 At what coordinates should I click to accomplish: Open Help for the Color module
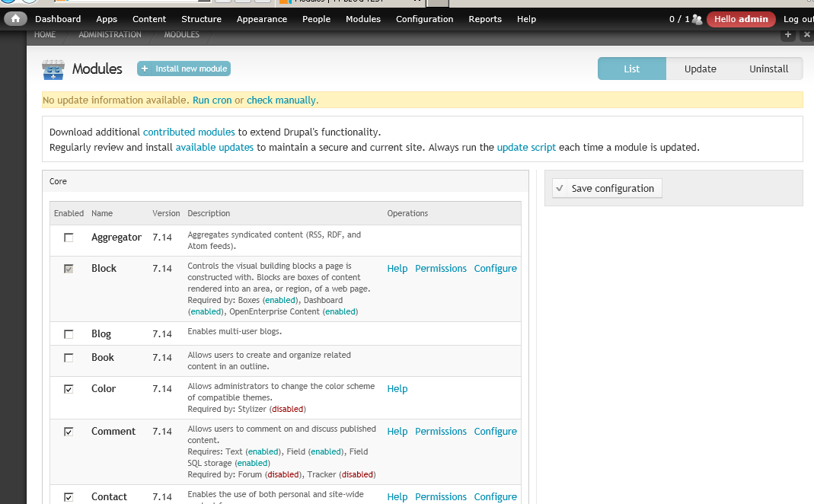coord(397,389)
